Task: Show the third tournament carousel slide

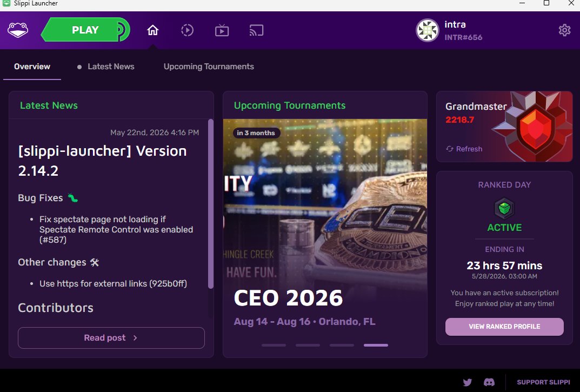Action: coord(342,345)
